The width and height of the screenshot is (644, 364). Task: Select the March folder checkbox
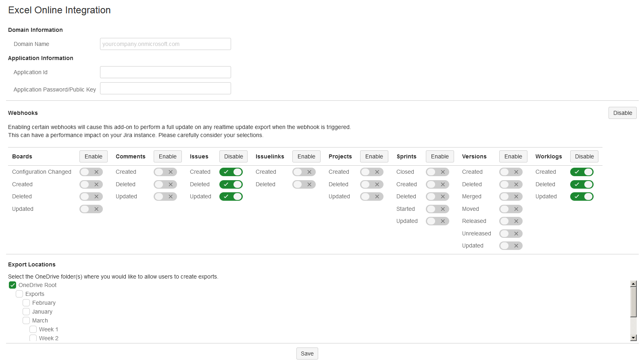tap(26, 320)
